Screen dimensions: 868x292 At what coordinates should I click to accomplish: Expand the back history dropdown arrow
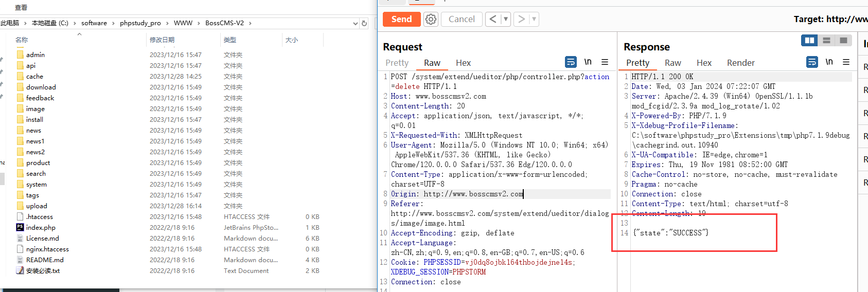point(506,20)
